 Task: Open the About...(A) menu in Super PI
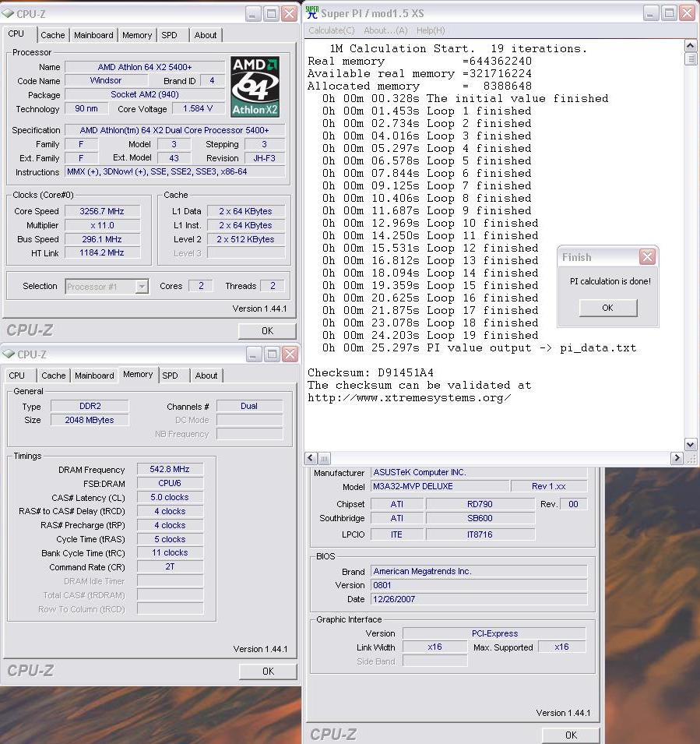click(385, 30)
